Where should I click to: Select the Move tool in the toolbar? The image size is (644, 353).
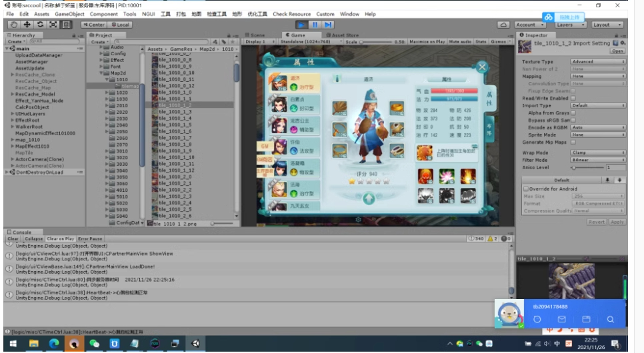click(x=27, y=25)
